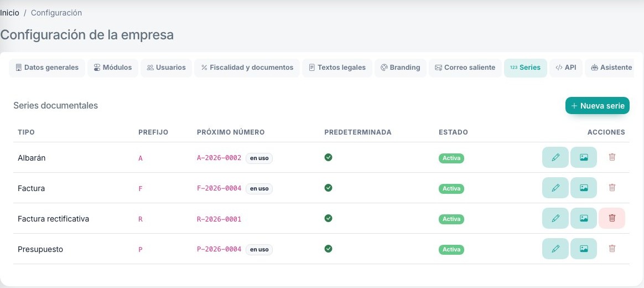Click en uso badge next to F-2026-0004
Screen dimensions: 644x288
pos(259,188)
